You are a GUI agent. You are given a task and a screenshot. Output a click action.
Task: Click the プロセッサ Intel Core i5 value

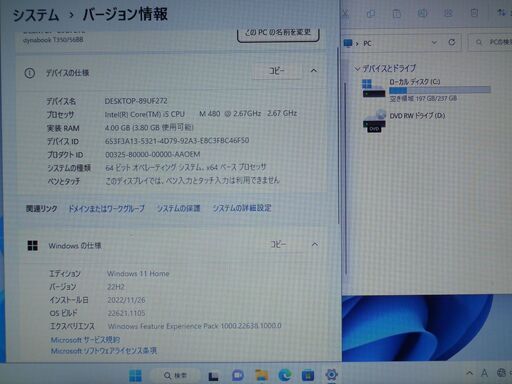click(201, 114)
